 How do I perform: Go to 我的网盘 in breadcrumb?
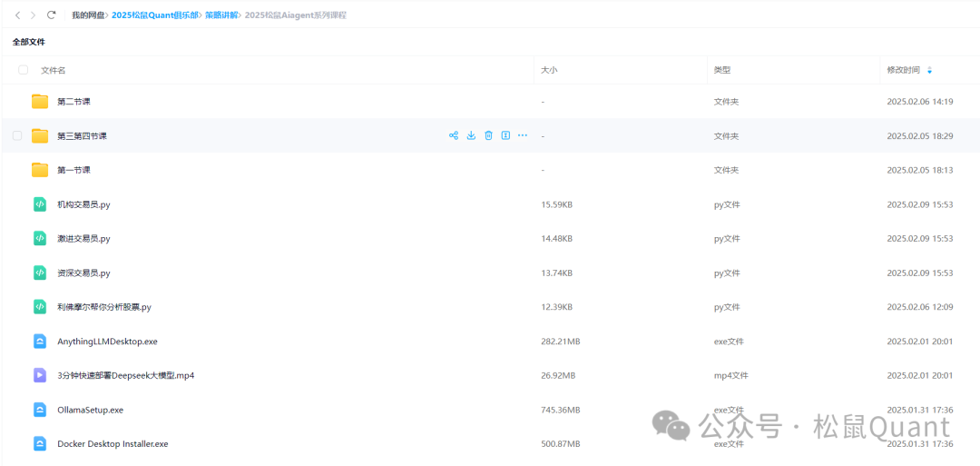click(88, 15)
